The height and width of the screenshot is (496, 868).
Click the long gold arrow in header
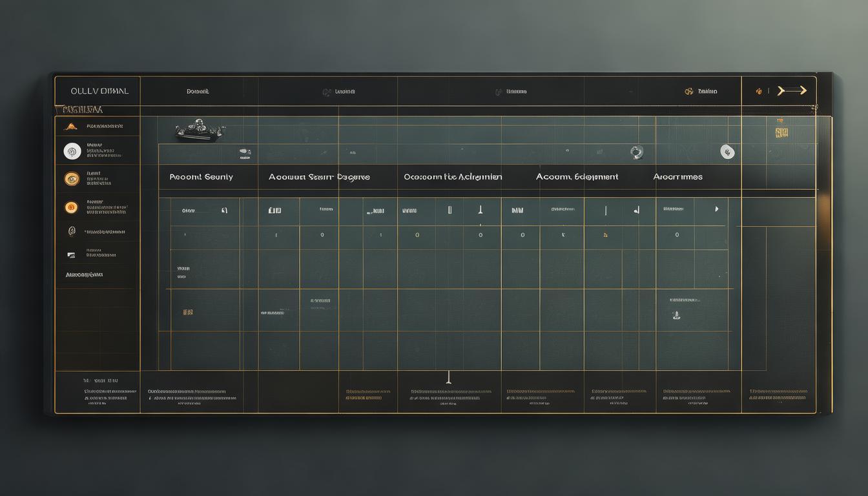click(792, 90)
